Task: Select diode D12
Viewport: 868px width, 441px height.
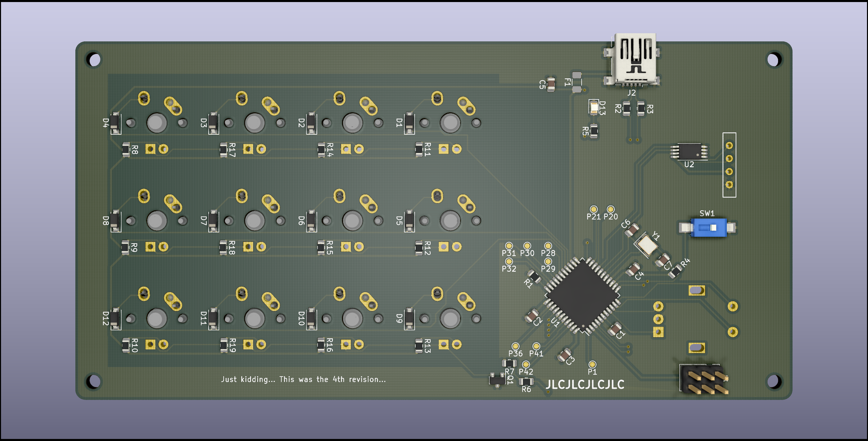Action: (115, 319)
